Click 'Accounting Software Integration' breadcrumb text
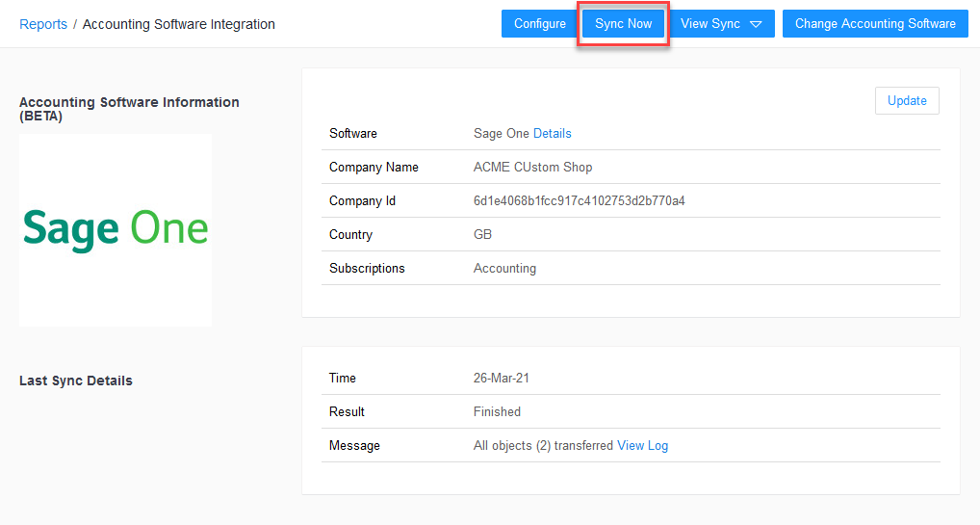This screenshot has width=980, height=525. click(x=179, y=24)
